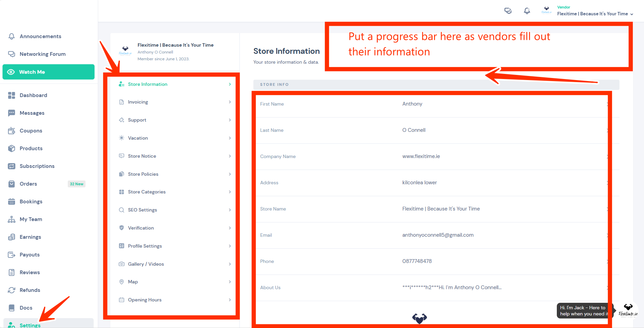The width and height of the screenshot is (644, 328).
Task: Click the Messages speech bubble icon
Action: pos(12,113)
